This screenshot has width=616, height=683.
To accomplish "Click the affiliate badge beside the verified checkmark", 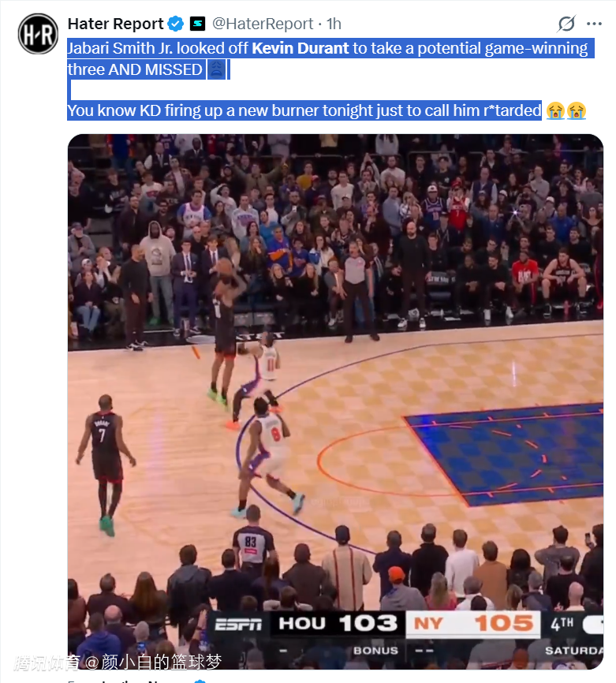I will tap(197, 24).
